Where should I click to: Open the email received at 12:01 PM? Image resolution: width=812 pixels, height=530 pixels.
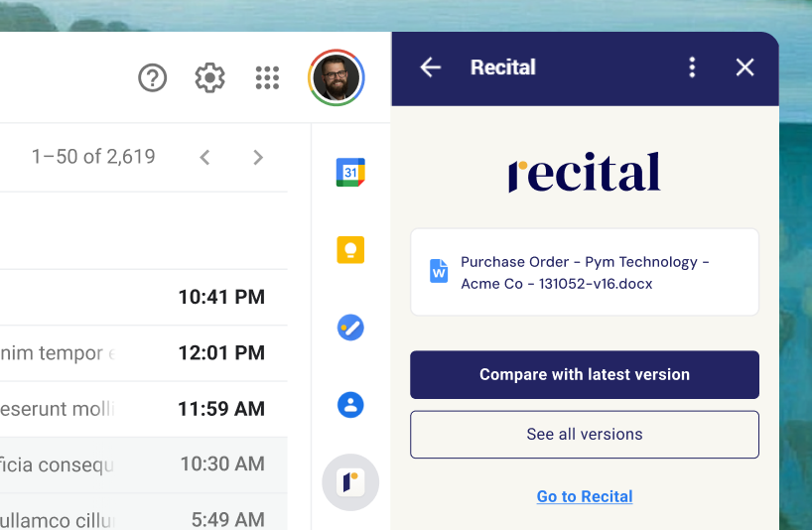(144, 353)
